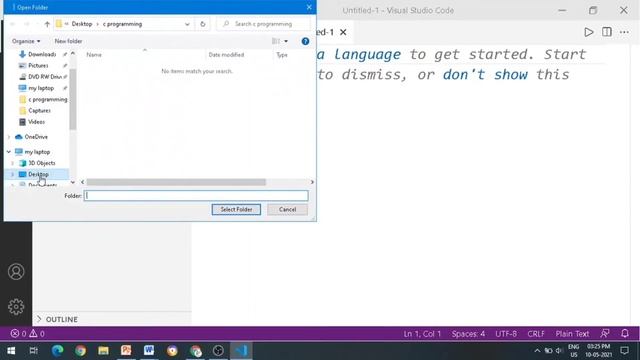Open VS Code Accounts icon
Screen dimensions: 640x360
click(16, 271)
